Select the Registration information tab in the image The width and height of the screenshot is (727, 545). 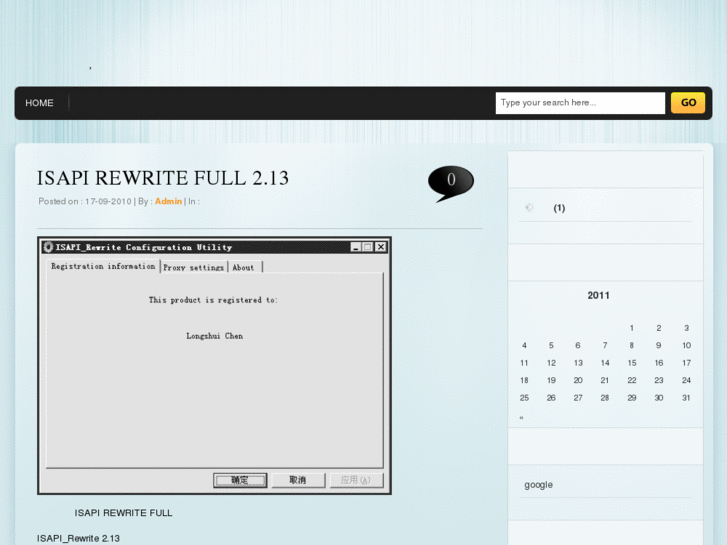coord(103,266)
